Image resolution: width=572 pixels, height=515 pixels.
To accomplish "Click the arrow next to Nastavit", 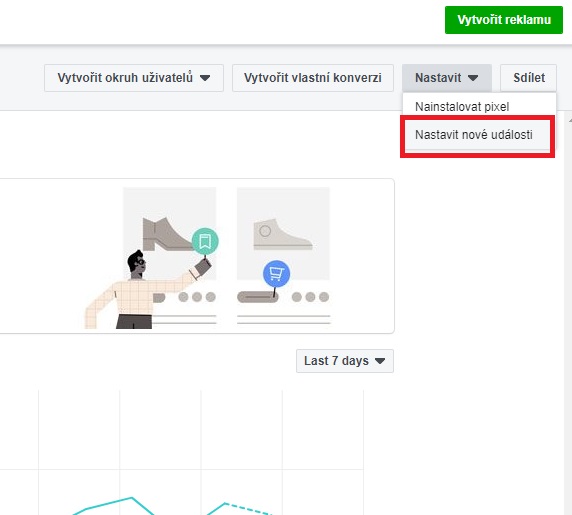I will click(473, 78).
